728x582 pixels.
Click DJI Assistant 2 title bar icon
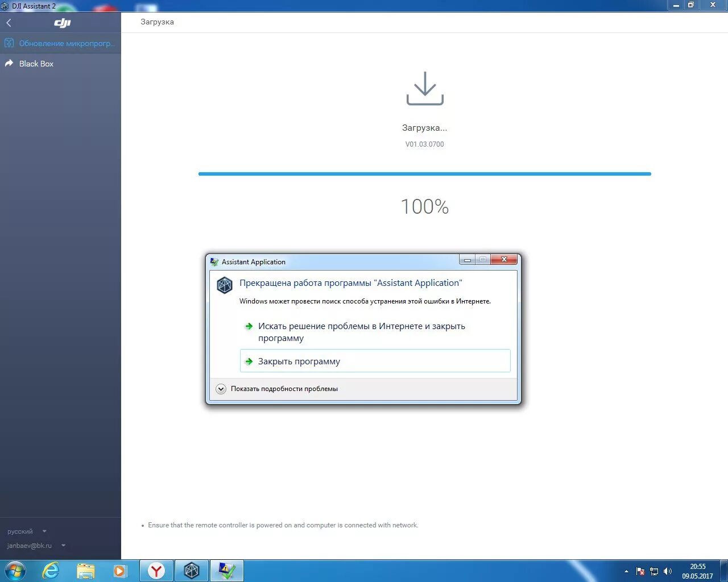[x=5, y=6]
